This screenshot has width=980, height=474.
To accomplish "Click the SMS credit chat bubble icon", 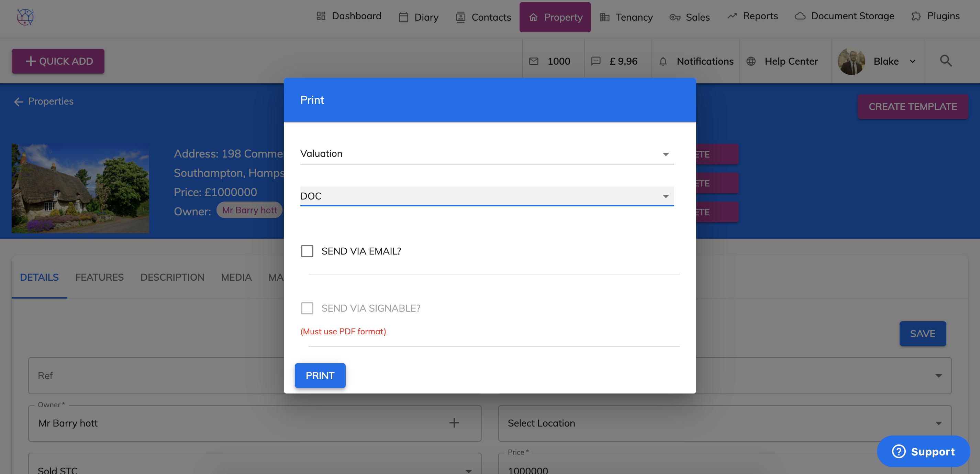I will [596, 61].
